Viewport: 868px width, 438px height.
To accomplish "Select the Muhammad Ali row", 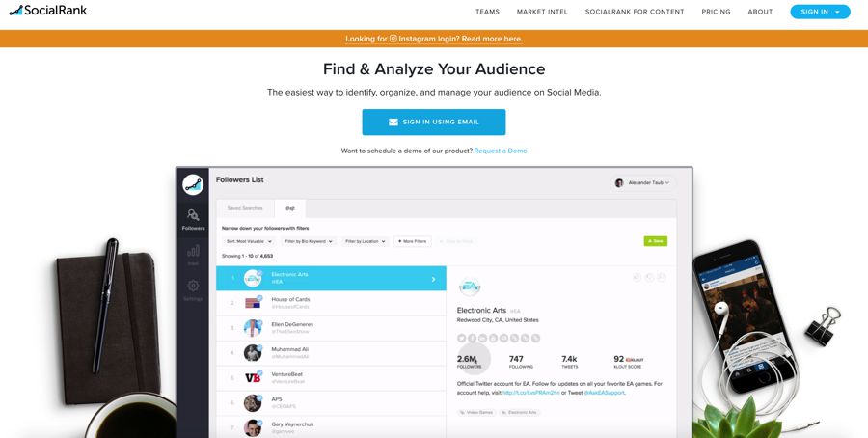I will [x=331, y=353].
